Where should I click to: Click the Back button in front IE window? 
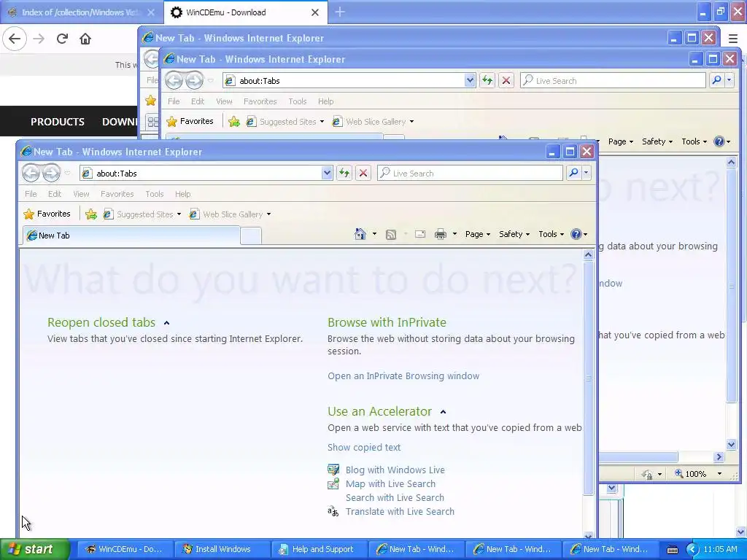pyautogui.click(x=31, y=173)
